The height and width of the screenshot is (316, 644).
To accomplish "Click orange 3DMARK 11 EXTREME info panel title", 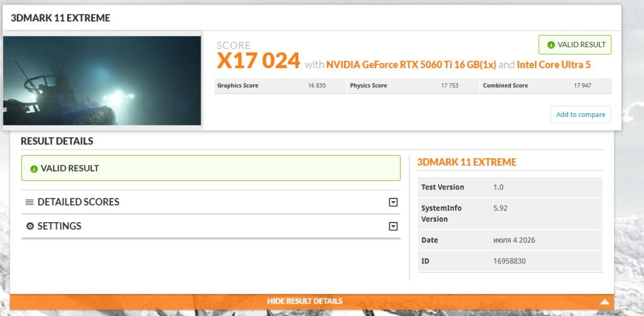I will tap(467, 162).
